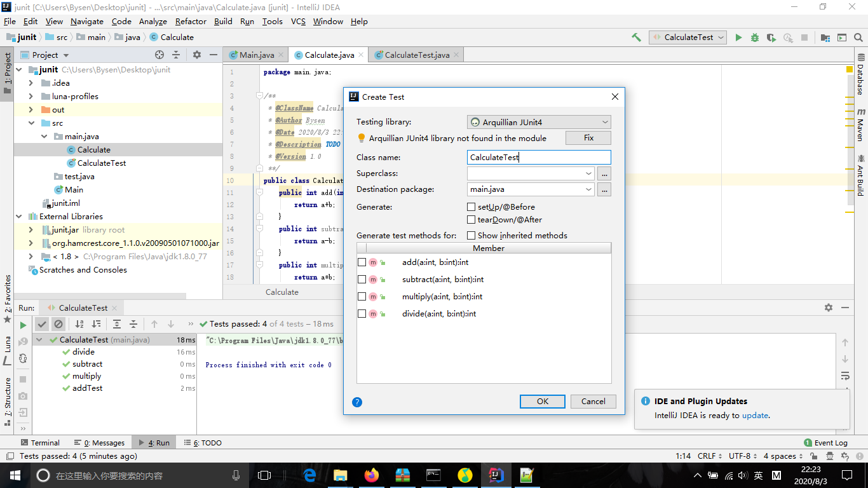This screenshot has width=868, height=488.
Task: Rerun tests in the Run panel
Action: 22,324
